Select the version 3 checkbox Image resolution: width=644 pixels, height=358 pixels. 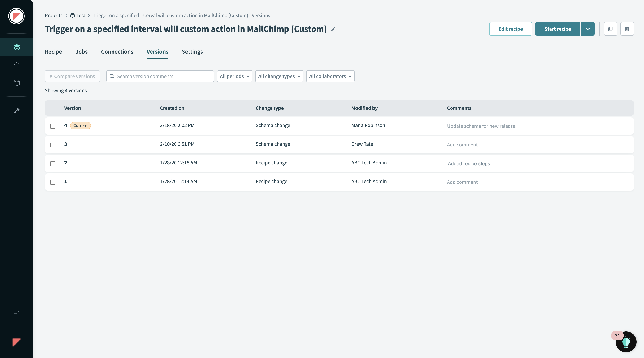(53, 145)
